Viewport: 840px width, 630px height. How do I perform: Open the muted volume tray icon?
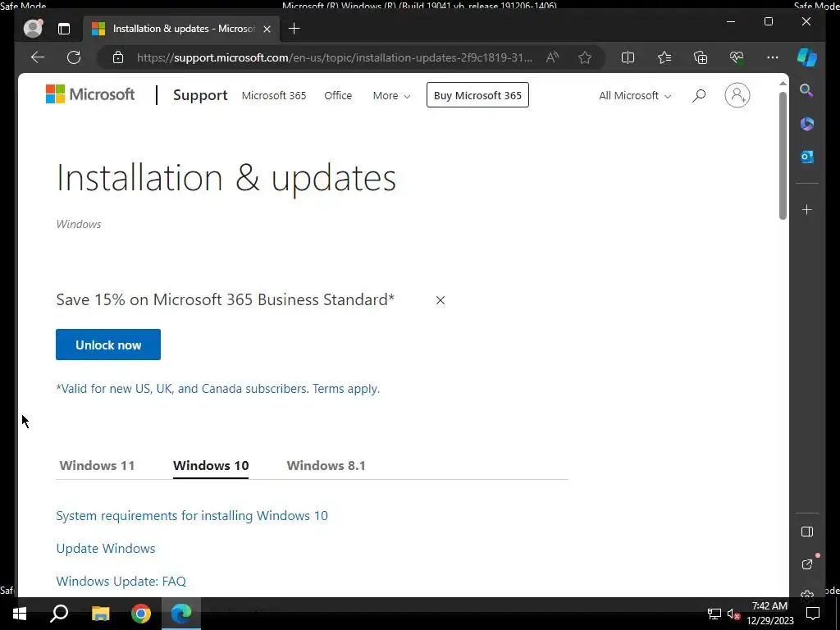(x=734, y=614)
